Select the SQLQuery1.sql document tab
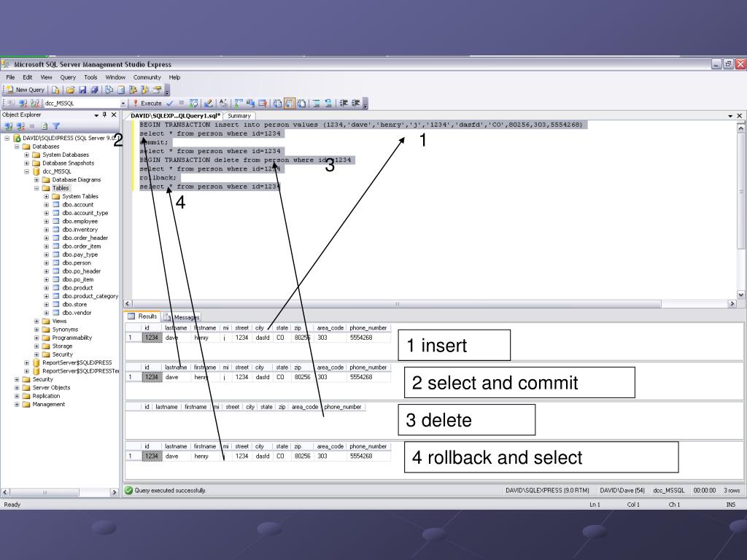 tap(175, 116)
